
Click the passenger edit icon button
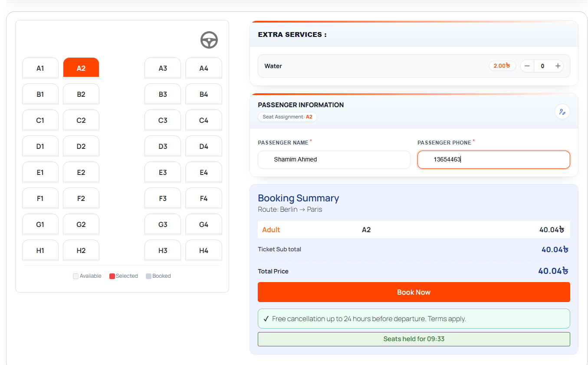tap(562, 112)
